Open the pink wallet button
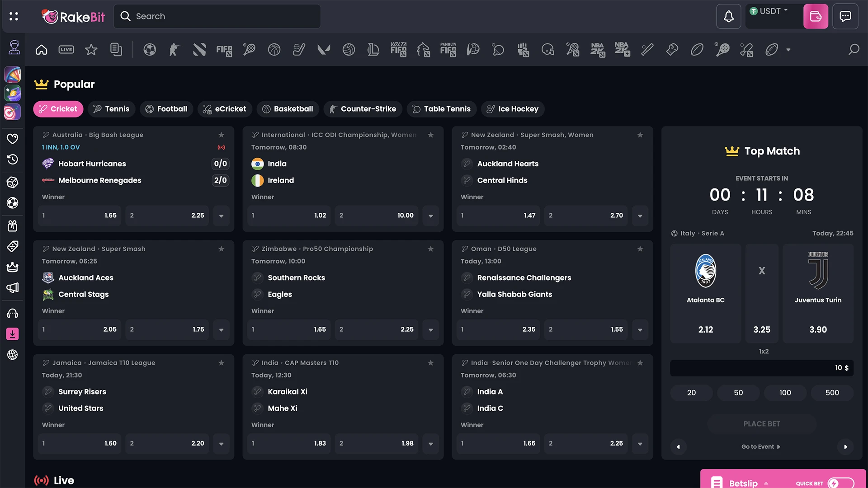 pyautogui.click(x=816, y=16)
